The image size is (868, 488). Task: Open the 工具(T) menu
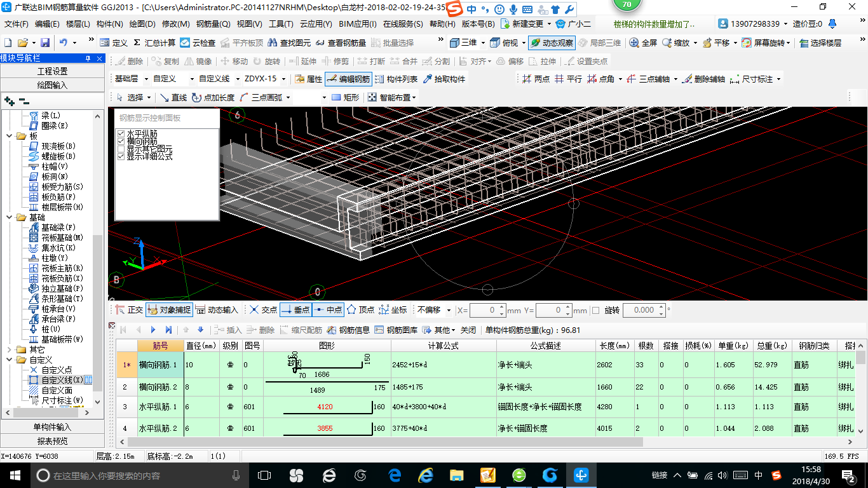[281, 24]
